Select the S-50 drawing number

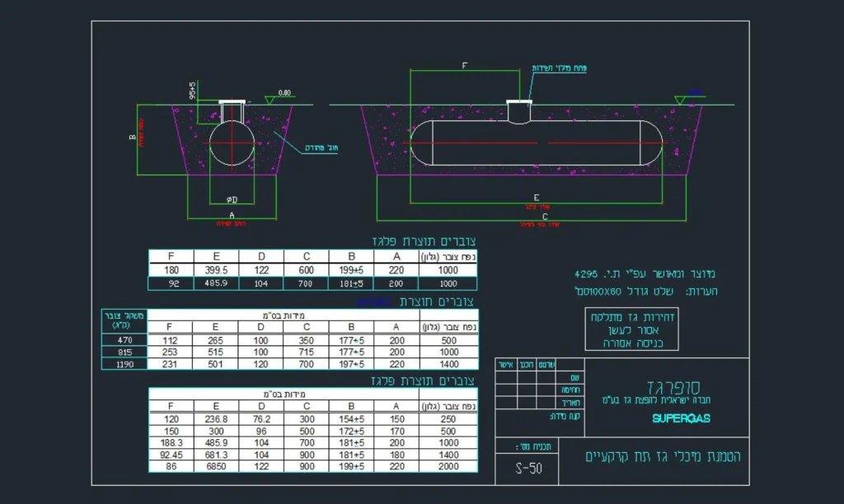click(x=529, y=469)
